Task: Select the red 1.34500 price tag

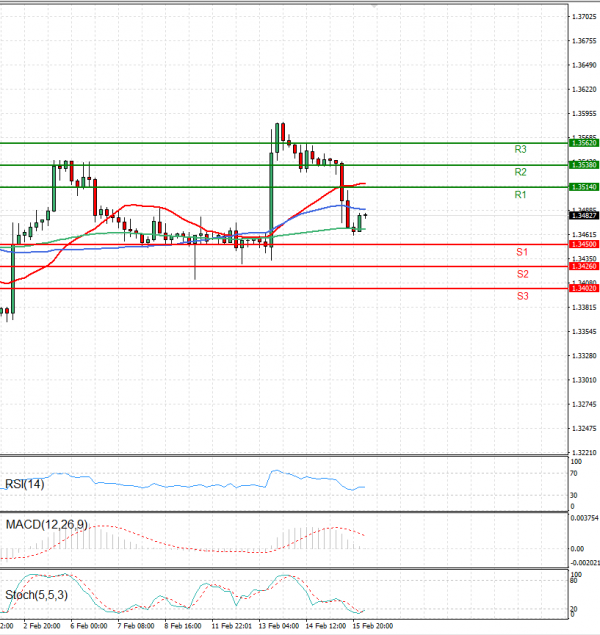Action: (x=584, y=244)
